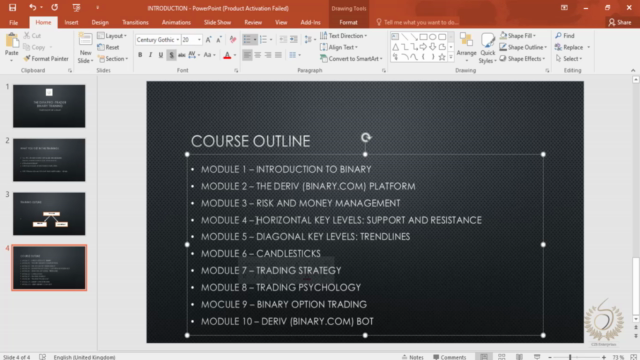This screenshot has height=360, width=640.
Task: Open the Select menu in Editing group
Action: (569, 59)
